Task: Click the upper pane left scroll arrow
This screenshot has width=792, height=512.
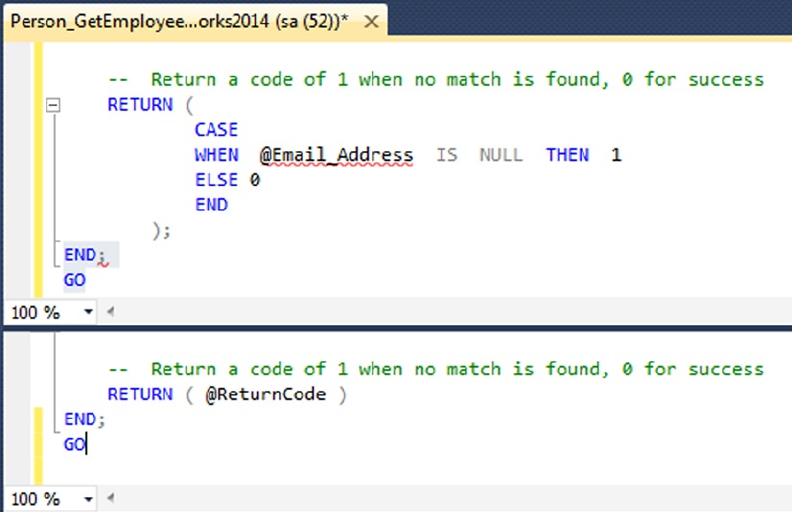Action: click(110, 312)
